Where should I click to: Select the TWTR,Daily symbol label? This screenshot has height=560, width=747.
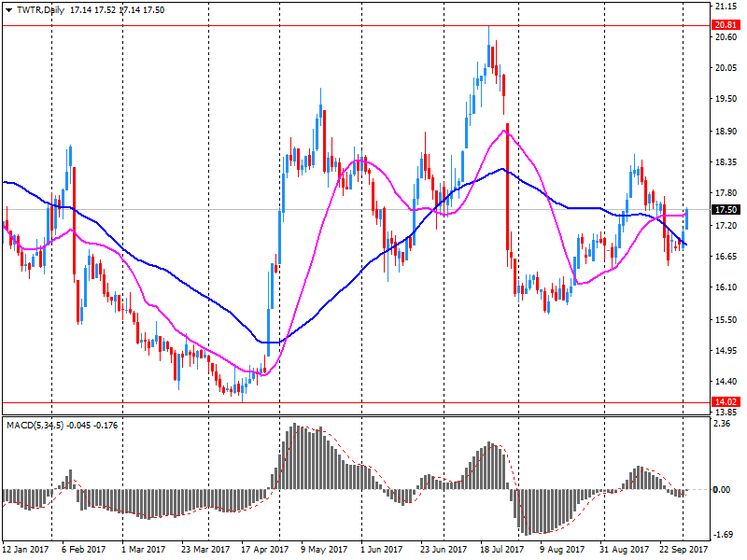point(40,10)
